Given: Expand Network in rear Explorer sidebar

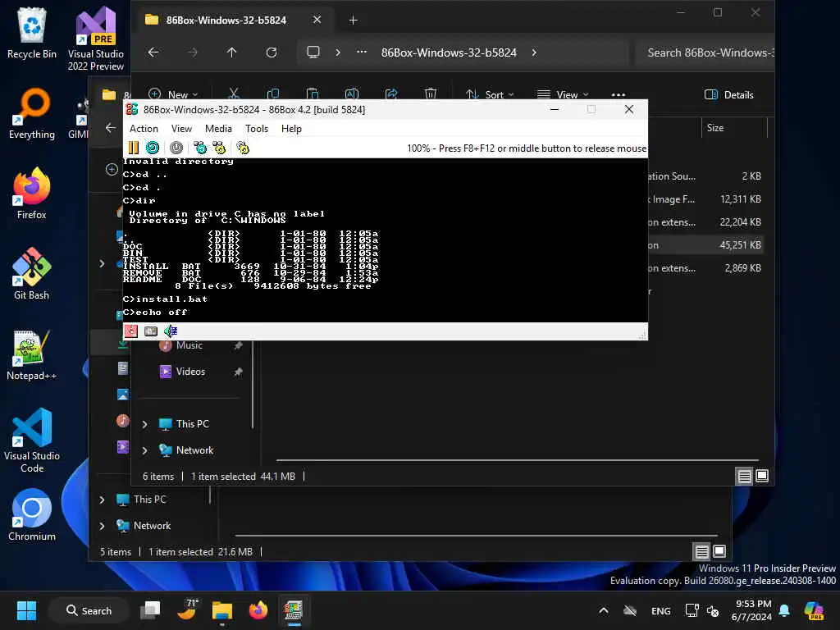Looking at the screenshot, I should tap(102, 526).
